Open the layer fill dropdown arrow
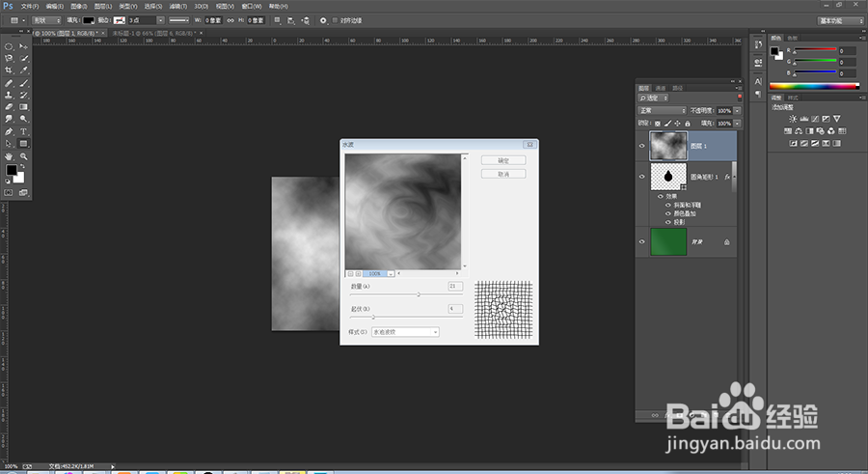 point(737,124)
